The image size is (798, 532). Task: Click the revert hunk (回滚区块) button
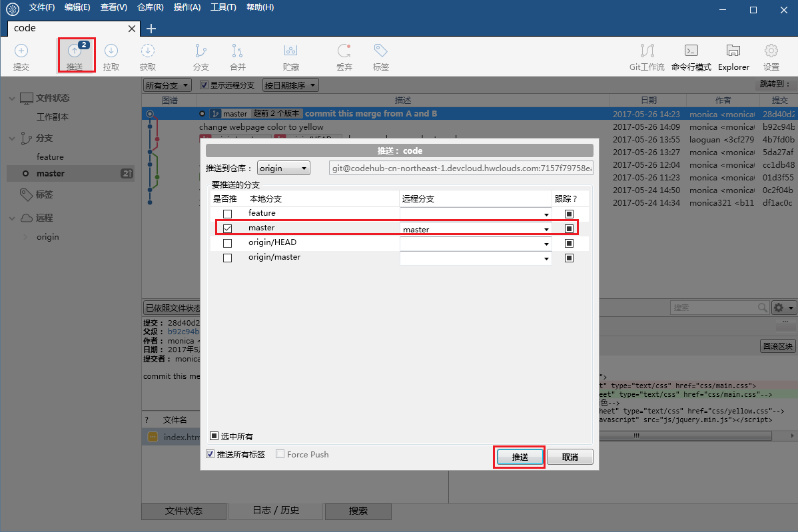tap(777, 346)
